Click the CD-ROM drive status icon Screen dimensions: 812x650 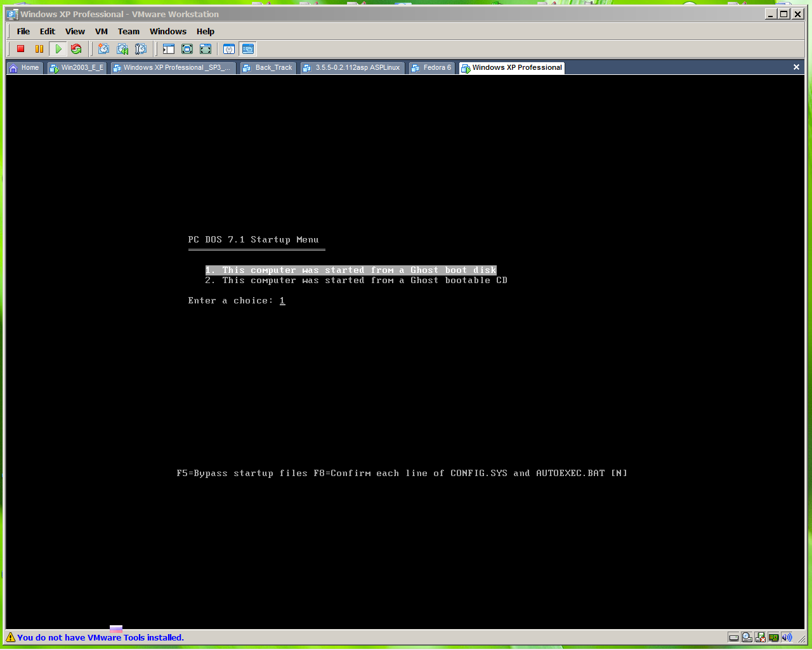(747, 637)
